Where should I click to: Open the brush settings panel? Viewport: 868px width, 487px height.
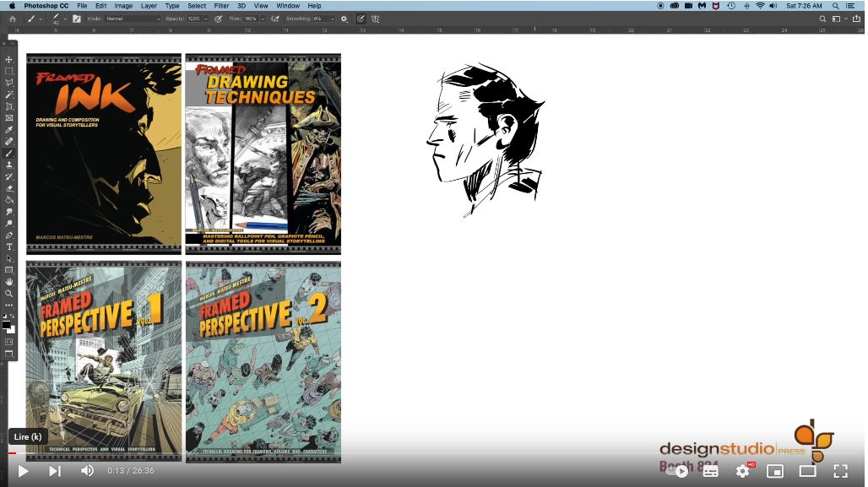tap(76, 19)
